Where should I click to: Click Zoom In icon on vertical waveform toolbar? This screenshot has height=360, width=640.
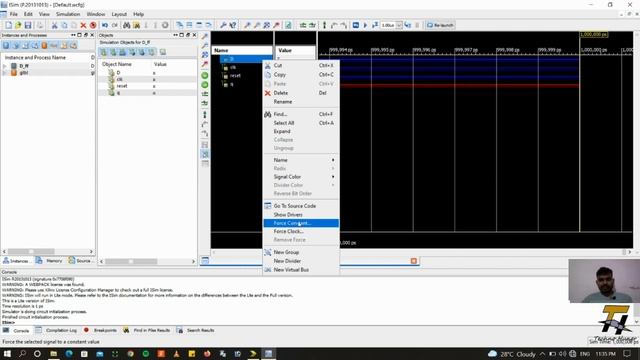pos(205,36)
